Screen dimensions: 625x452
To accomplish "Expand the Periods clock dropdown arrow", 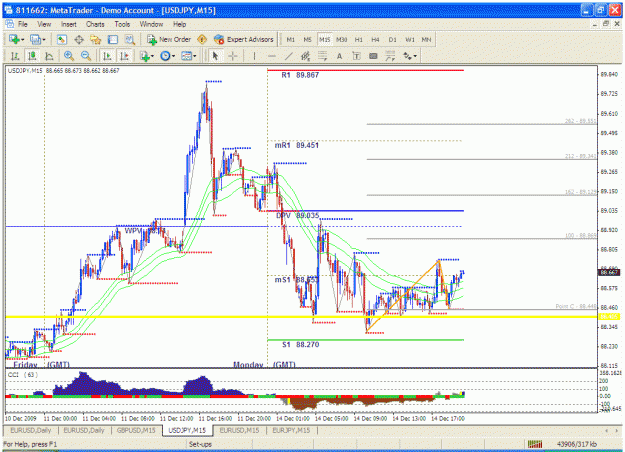I will tap(173, 56).
